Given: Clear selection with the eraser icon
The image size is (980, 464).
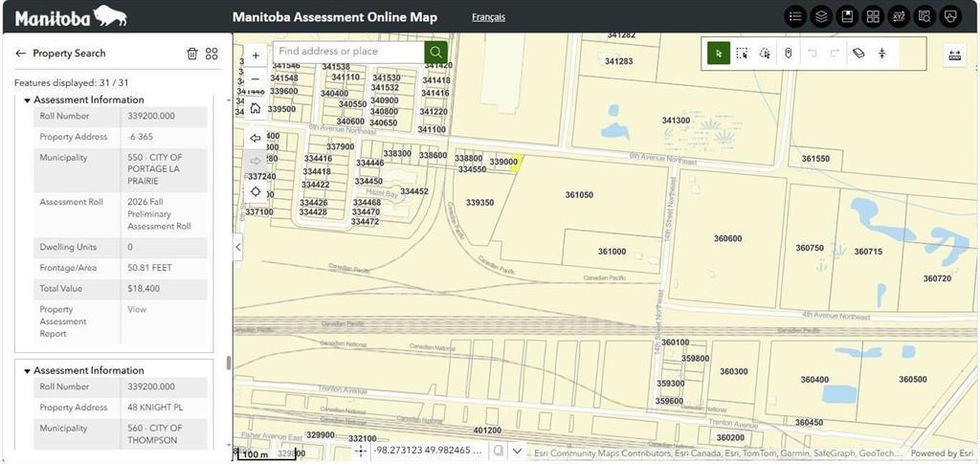Looking at the screenshot, I should pyautogui.click(x=858, y=54).
